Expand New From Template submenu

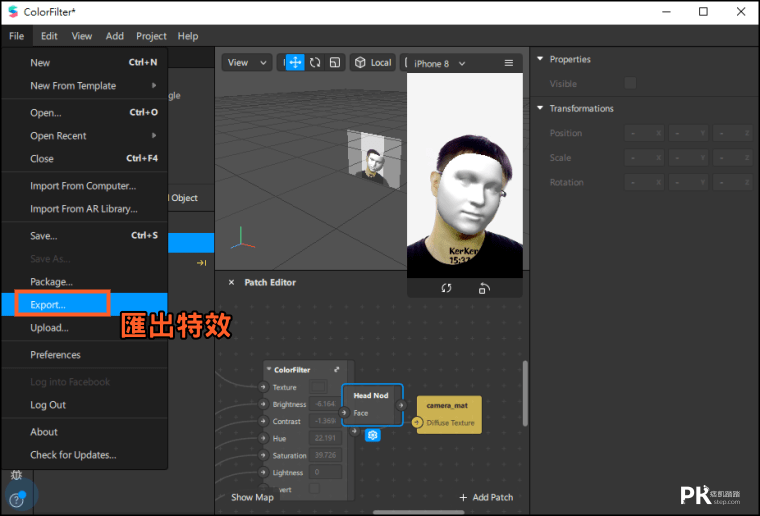pyautogui.click(x=85, y=86)
